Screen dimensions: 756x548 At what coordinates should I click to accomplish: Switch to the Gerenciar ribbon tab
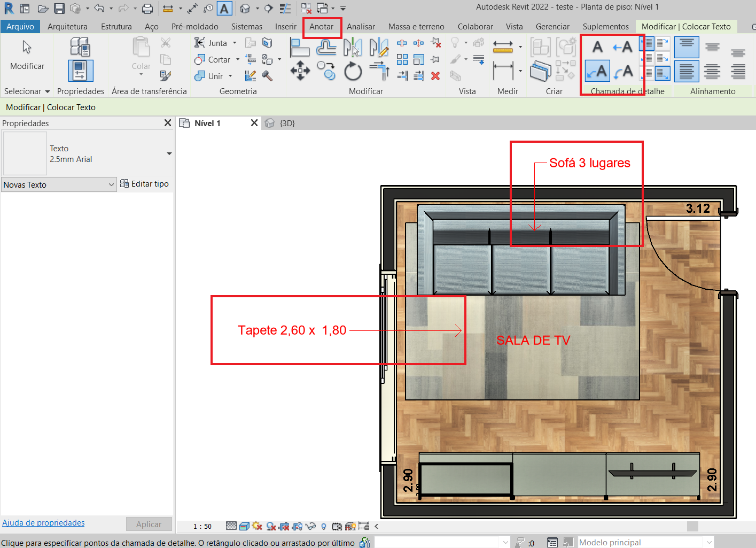click(552, 26)
